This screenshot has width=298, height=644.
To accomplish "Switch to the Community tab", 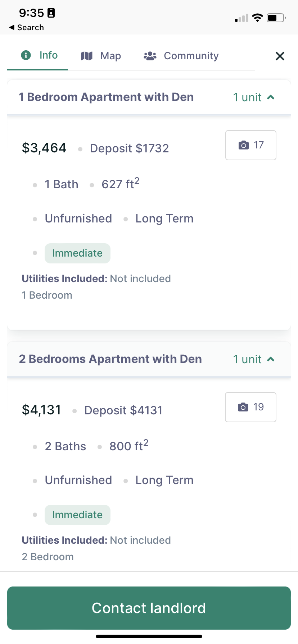I will [x=191, y=56].
